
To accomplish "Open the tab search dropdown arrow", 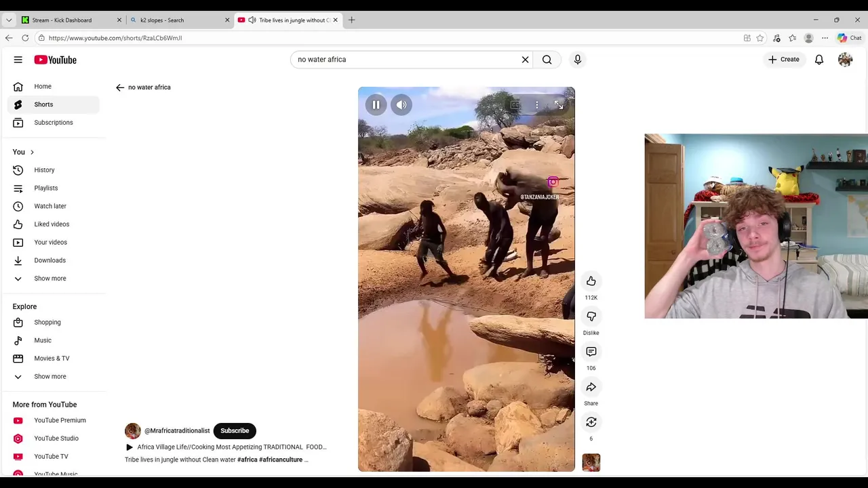I will tap(9, 20).
